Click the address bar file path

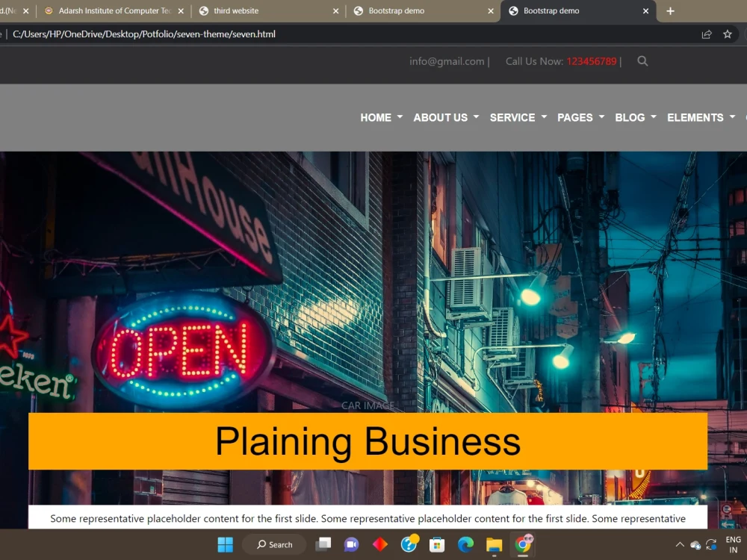click(144, 34)
